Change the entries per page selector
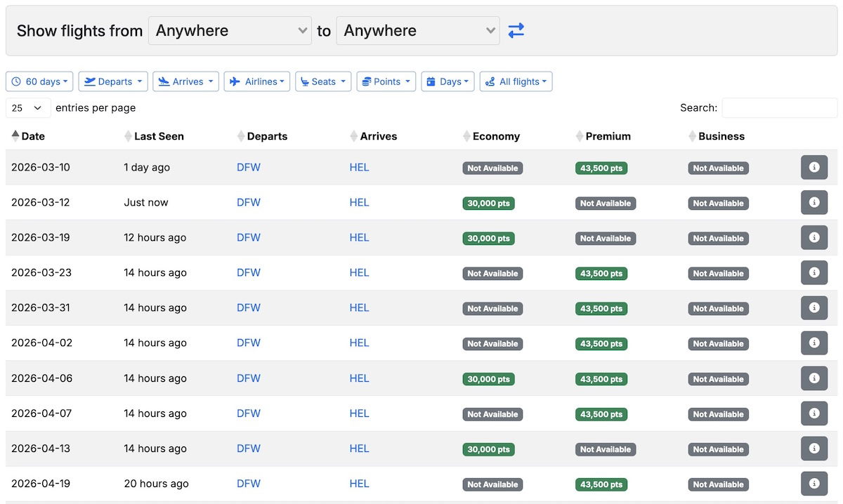 click(28, 108)
